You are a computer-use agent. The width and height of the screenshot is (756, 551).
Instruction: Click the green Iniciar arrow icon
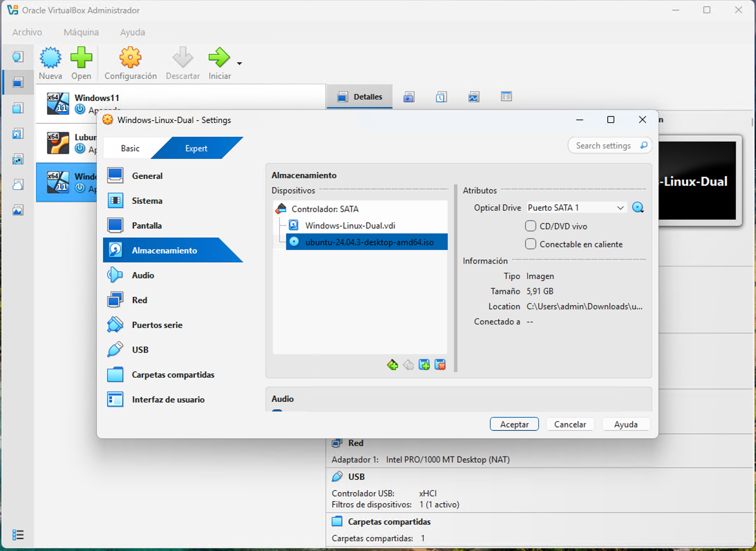coord(219,58)
